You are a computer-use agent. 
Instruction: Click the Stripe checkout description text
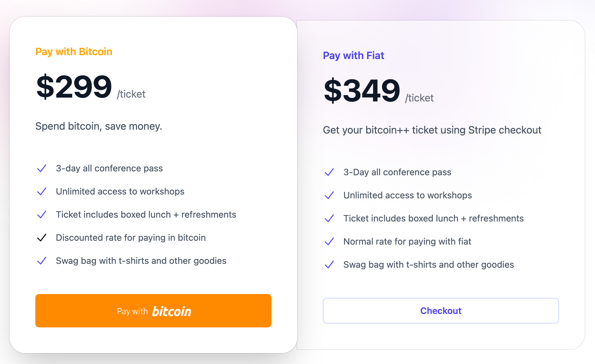click(432, 130)
